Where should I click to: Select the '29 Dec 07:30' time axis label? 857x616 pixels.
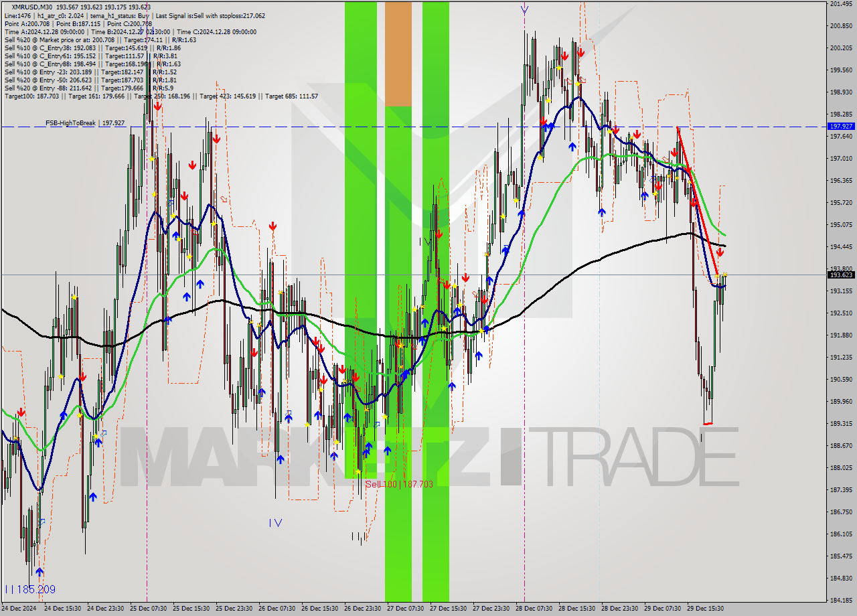pos(662,609)
